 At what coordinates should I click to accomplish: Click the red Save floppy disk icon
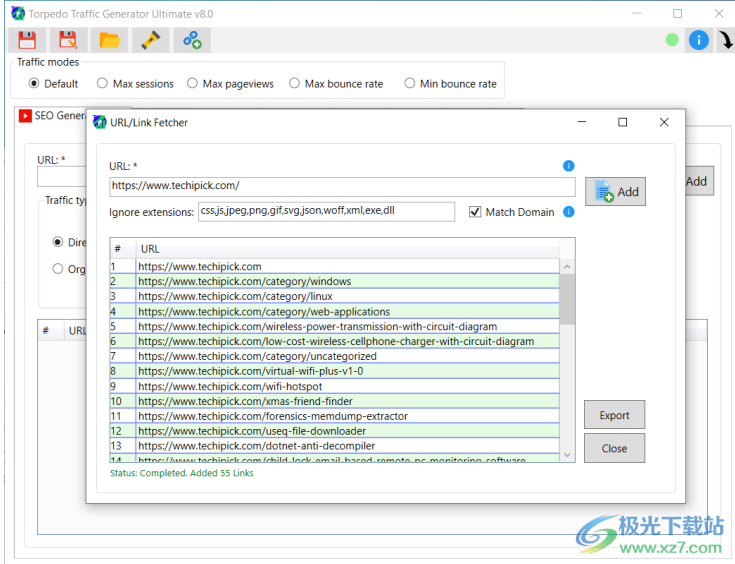pyautogui.click(x=27, y=40)
